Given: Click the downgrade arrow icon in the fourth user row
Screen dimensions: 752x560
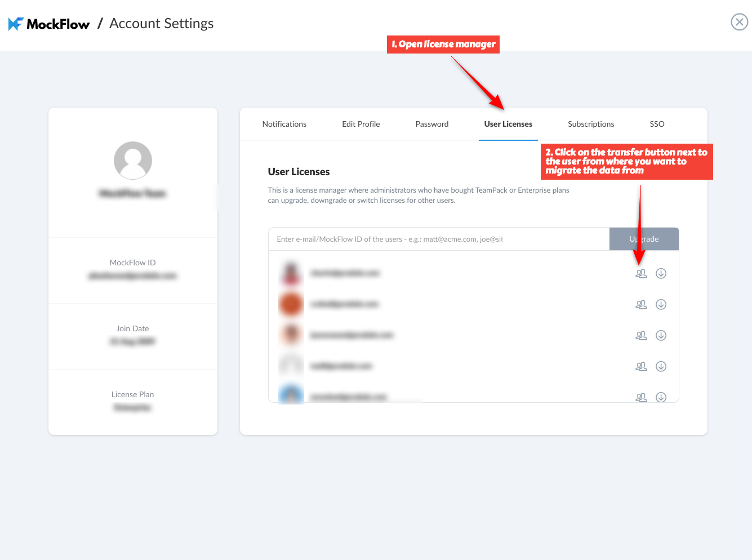Looking at the screenshot, I should coord(661,366).
